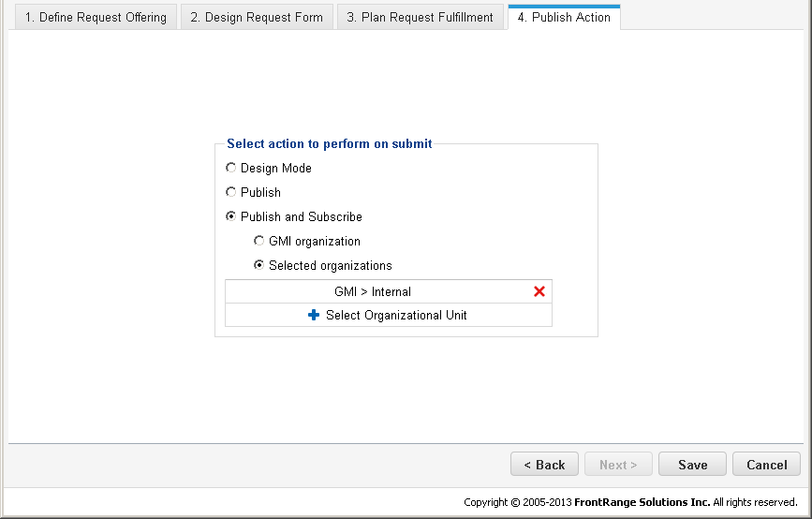Click the blue plus icon
Viewport: 812px width, 519px height.
click(314, 315)
